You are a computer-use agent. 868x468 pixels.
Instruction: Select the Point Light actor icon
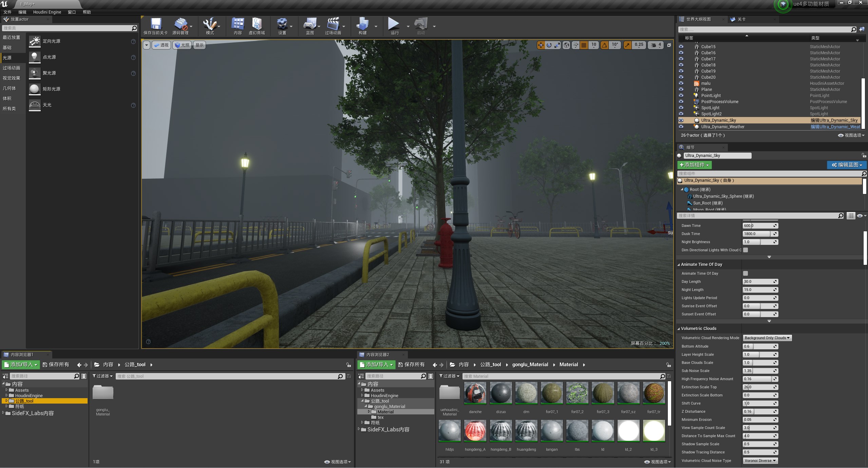coord(35,57)
